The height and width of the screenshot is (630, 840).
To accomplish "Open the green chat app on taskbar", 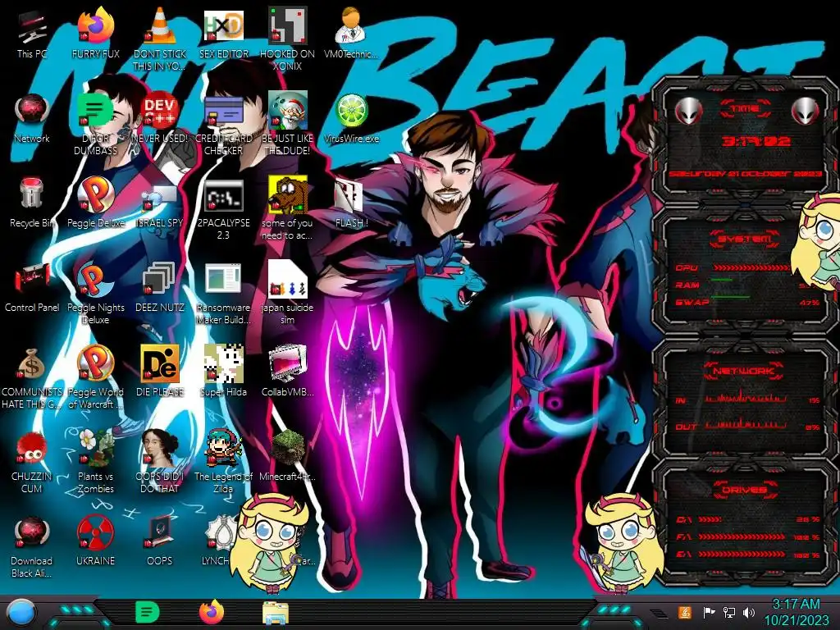I will click(148, 612).
